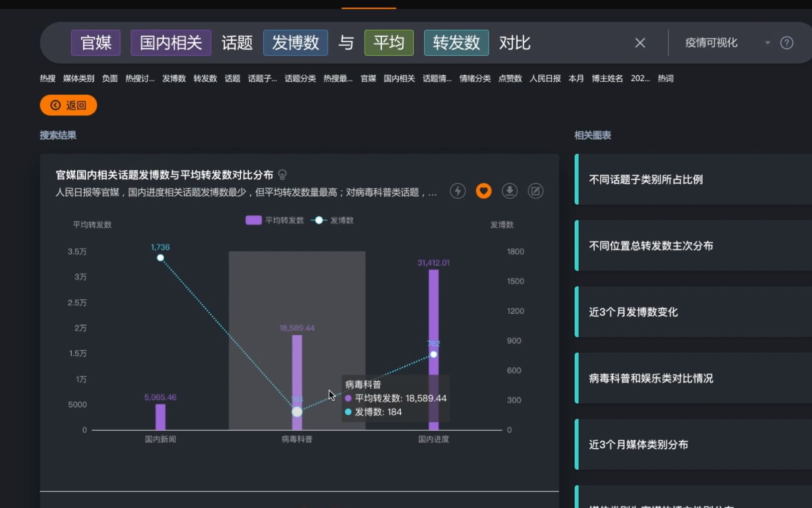Screen dimensions: 812x508
Task: Click the 返回 back button
Action: pos(68,105)
